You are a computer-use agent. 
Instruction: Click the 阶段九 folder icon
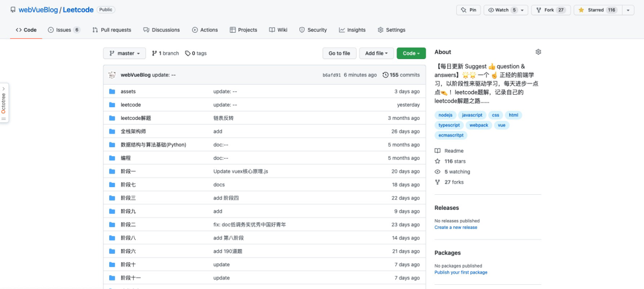point(112,212)
